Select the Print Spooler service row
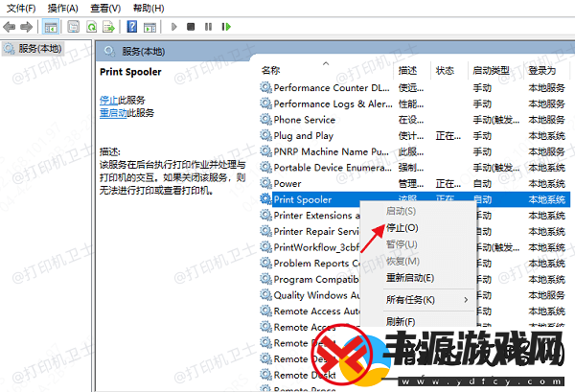Screen dimensions: 575x392 point(414,199)
